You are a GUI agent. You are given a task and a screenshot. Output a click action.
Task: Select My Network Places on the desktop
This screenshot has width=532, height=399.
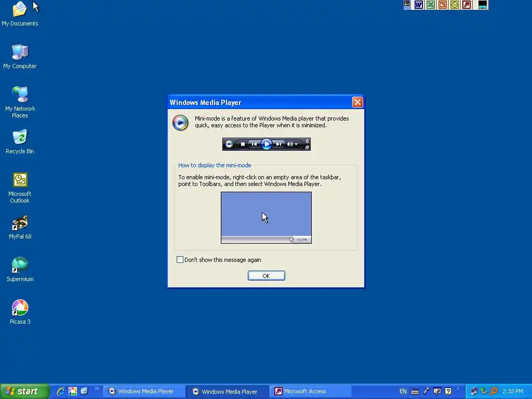point(20,102)
